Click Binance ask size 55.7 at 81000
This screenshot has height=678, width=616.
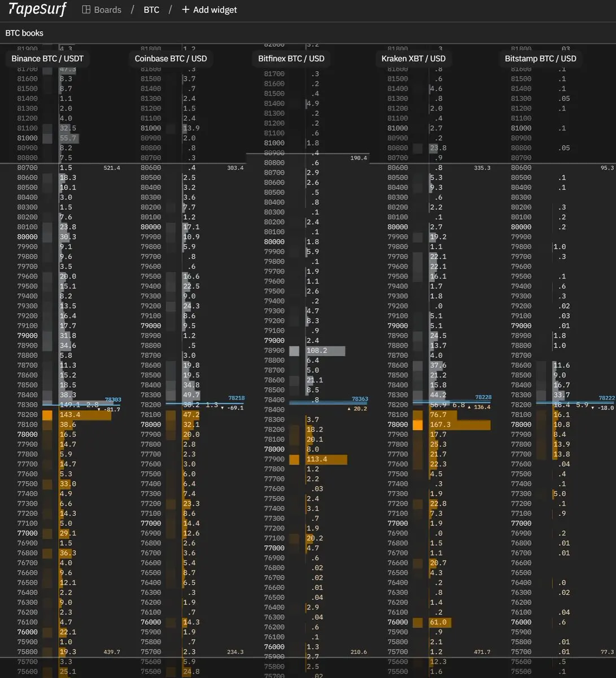68,138
